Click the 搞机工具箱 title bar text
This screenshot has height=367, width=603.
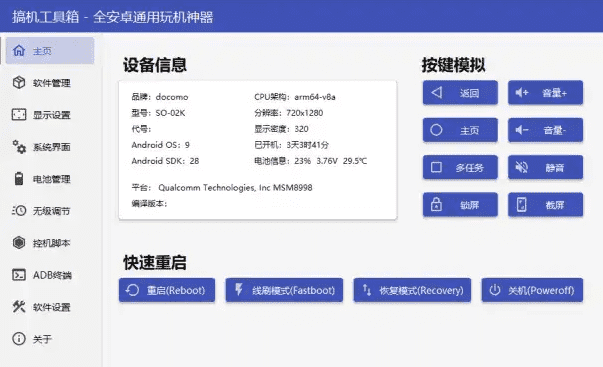coord(45,17)
